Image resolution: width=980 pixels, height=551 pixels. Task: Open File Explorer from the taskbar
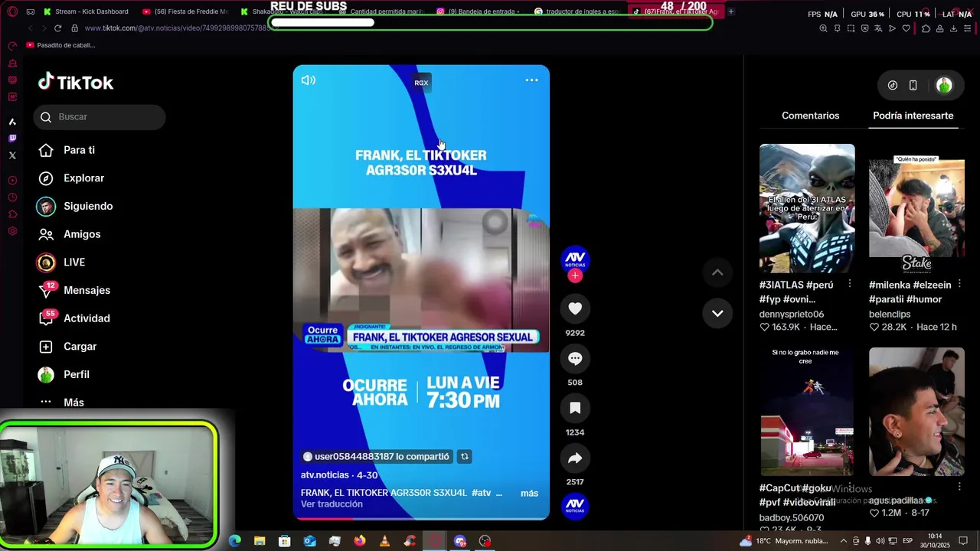(260, 541)
